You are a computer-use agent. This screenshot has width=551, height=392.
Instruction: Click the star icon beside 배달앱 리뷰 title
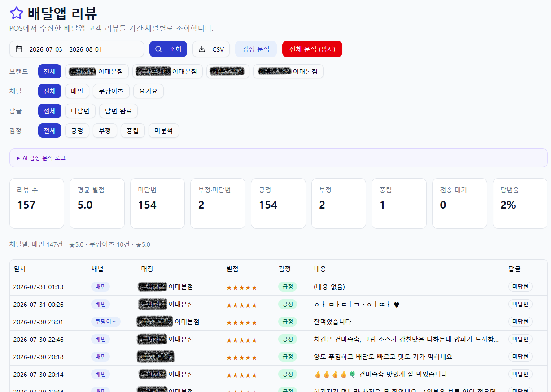[x=17, y=13]
